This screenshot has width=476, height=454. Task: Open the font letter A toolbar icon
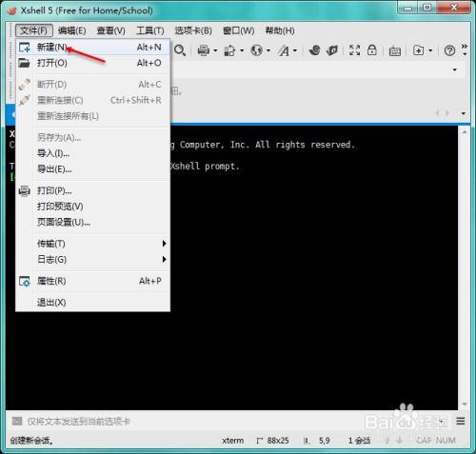(x=284, y=50)
